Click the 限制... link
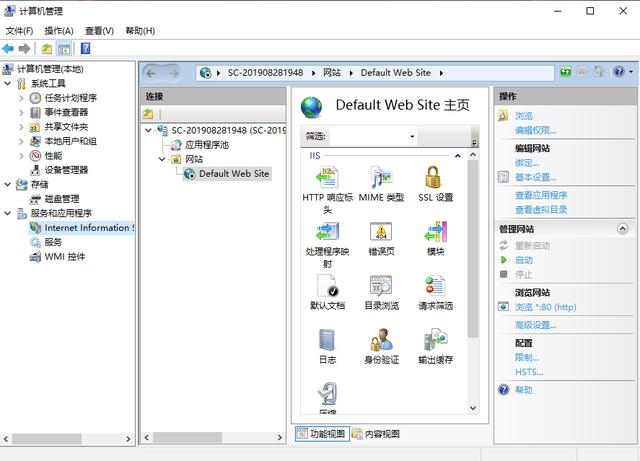640x461 pixels. tap(527, 358)
